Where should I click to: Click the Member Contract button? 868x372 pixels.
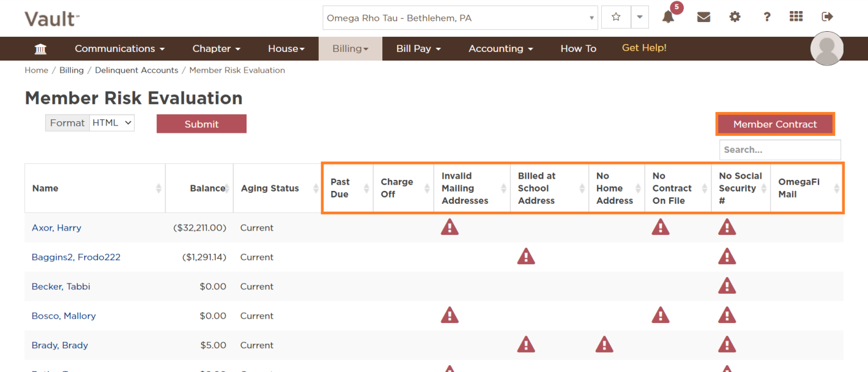pyautogui.click(x=774, y=124)
